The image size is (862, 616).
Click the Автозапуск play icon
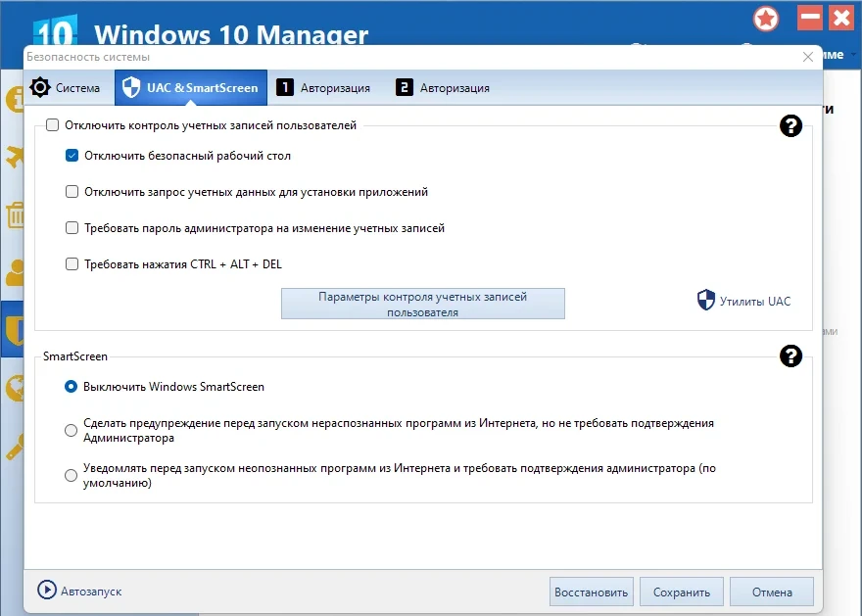tap(47, 591)
